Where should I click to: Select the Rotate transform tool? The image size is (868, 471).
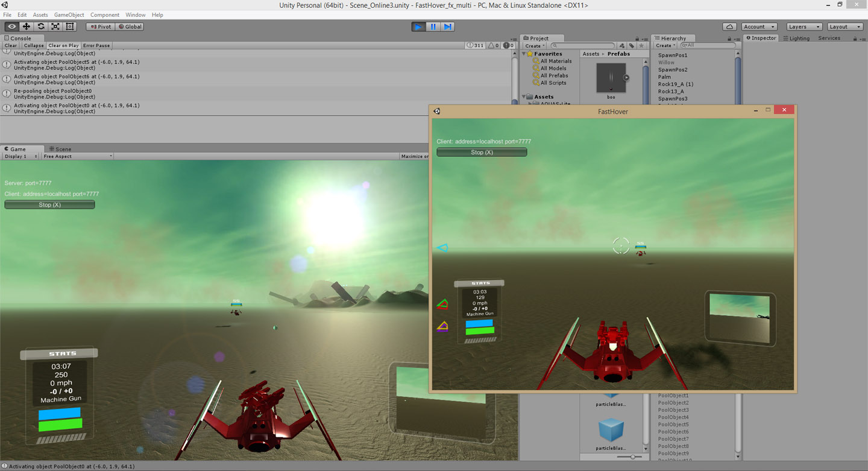point(41,27)
